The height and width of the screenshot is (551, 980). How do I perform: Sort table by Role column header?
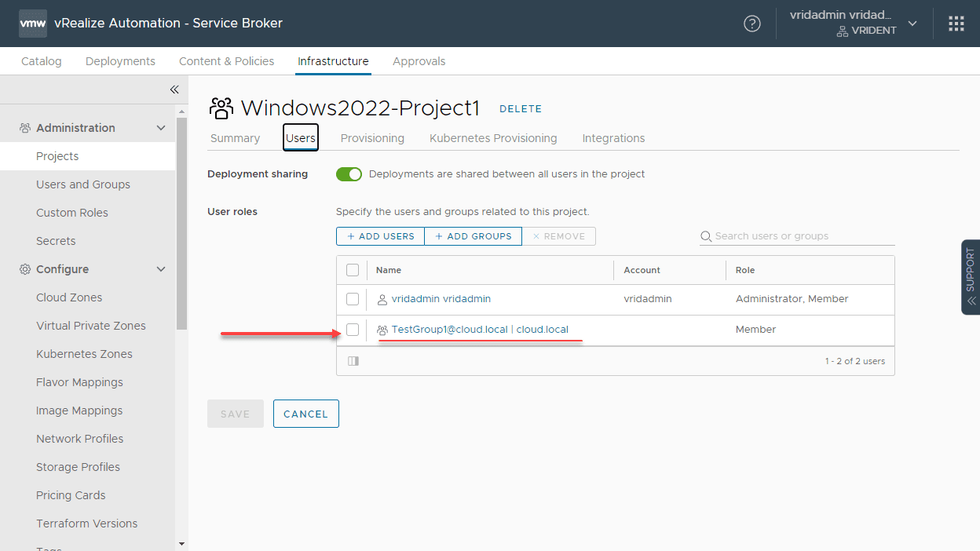pos(745,270)
